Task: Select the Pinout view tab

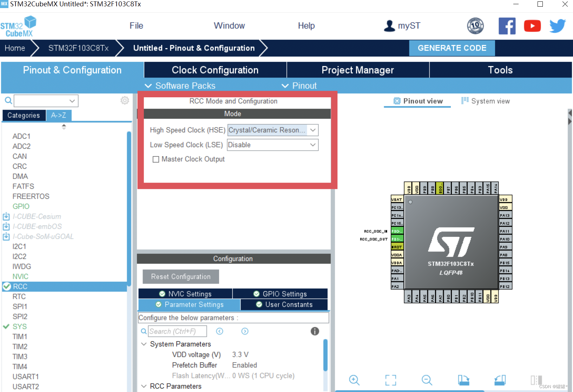Action: (418, 101)
